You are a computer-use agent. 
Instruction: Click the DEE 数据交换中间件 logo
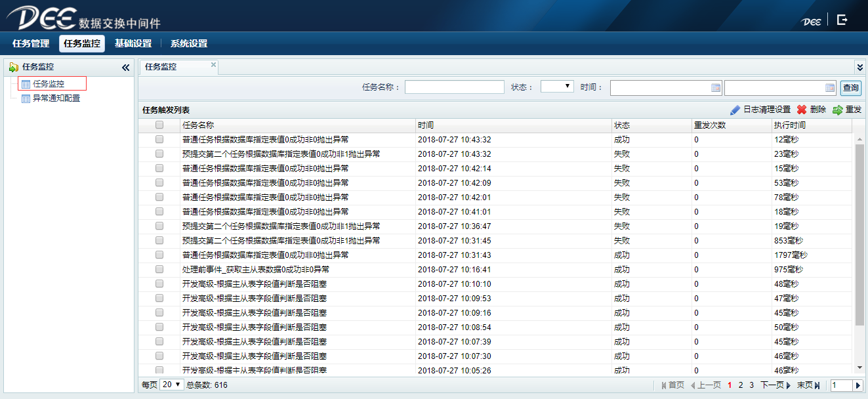(x=83, y=18)
